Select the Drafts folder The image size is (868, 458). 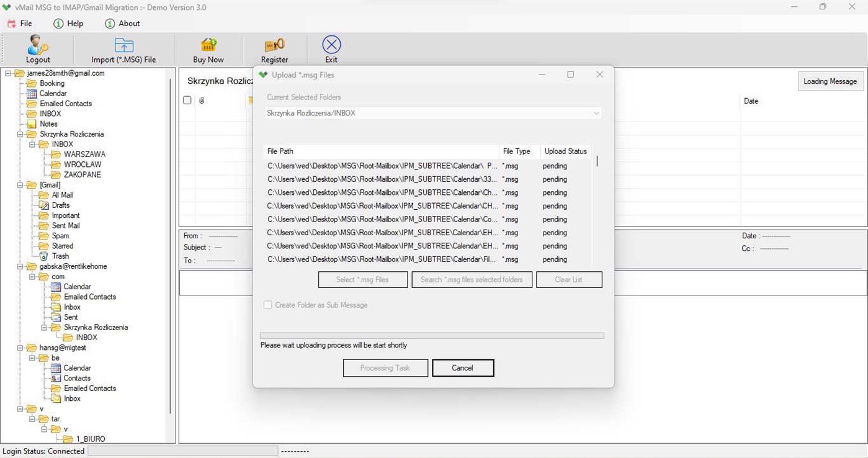[x=61, y=205]
